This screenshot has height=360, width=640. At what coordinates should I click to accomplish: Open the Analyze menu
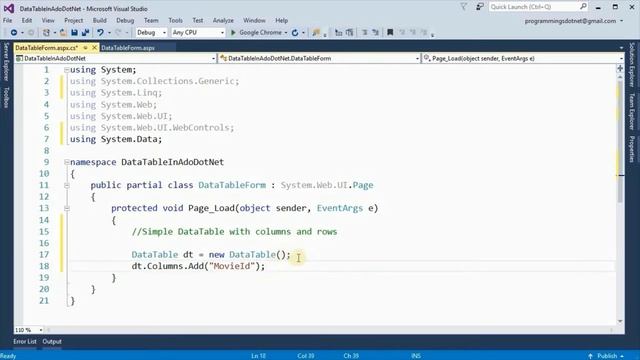223,20
